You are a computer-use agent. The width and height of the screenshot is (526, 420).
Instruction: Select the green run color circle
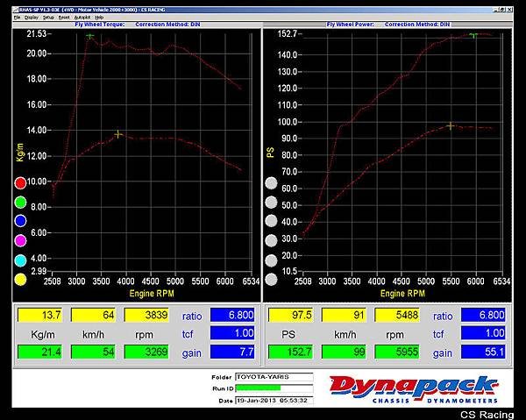coord(20,203)
